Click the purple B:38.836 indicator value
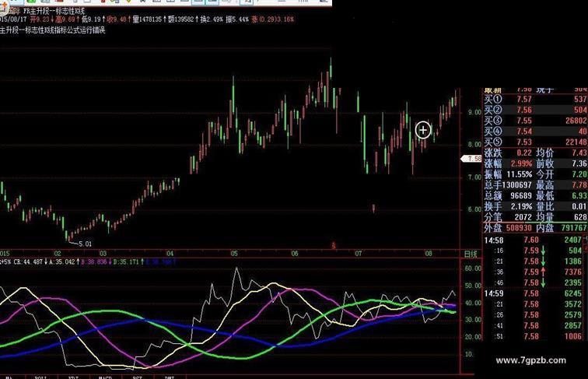588x379 pixels. (94, 262)
